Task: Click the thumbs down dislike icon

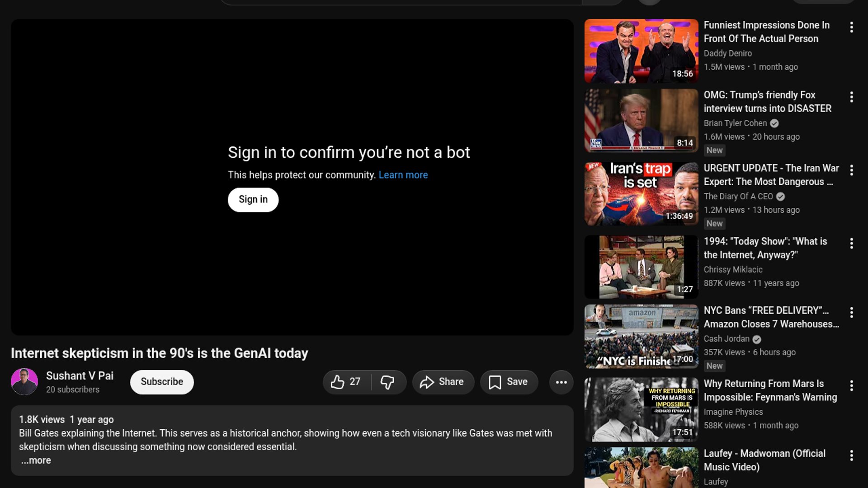Action: tap(387, 382)
